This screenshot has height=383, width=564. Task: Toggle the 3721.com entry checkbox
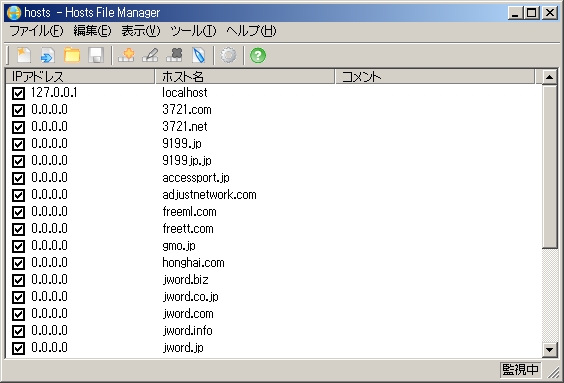[18, 110]
